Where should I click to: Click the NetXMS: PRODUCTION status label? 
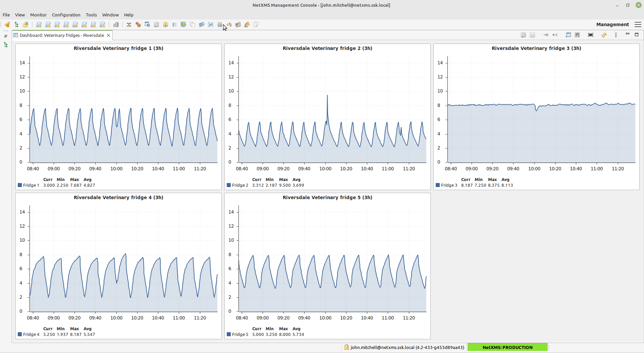(507, 347)
